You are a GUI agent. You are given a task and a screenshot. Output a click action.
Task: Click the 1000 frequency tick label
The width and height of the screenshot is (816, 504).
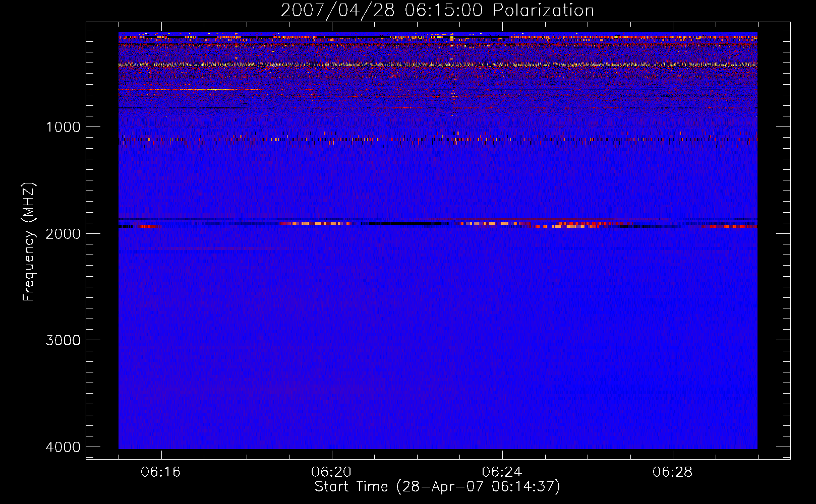(63, 127)
